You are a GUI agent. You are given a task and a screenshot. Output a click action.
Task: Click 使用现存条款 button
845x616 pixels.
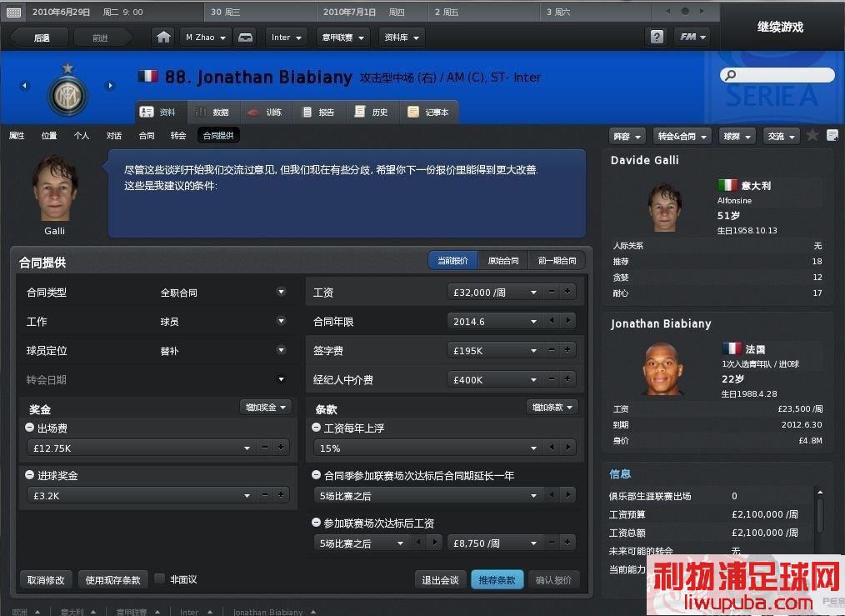[112, 580]
